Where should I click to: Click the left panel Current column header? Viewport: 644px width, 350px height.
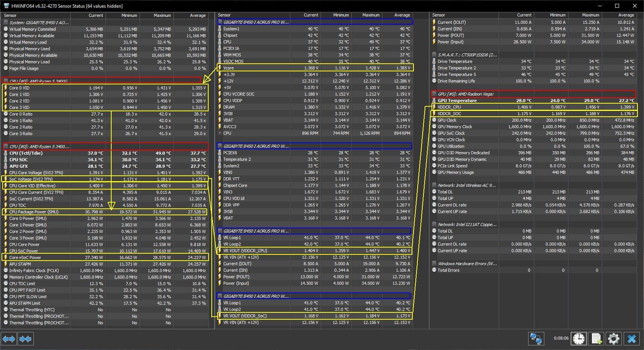pyautogui.click(x=88, y=15)
